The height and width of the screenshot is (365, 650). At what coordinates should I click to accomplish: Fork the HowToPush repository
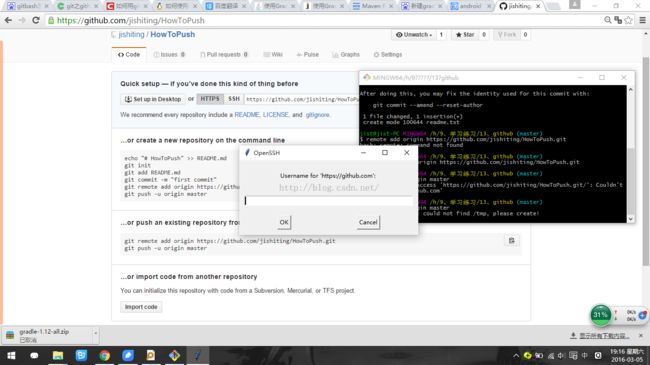coord(507,34)
